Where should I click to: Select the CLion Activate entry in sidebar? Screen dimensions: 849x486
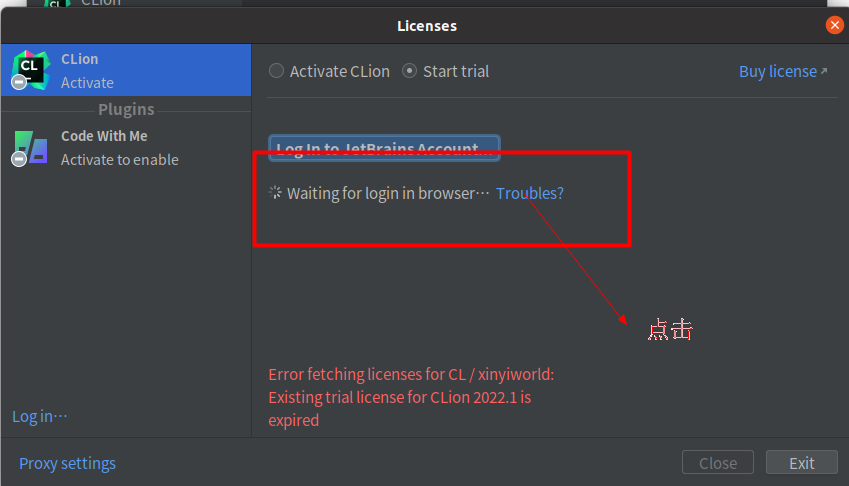coord(126,70)
